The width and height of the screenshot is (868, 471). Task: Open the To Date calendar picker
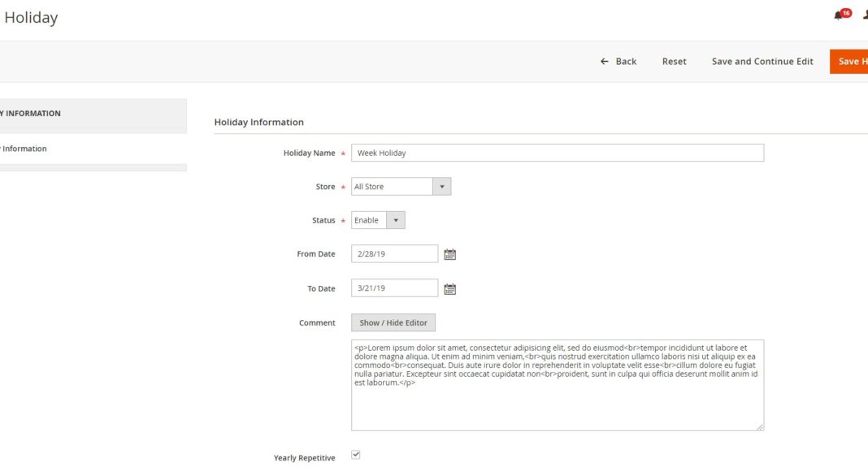click(x=450, y=288)
